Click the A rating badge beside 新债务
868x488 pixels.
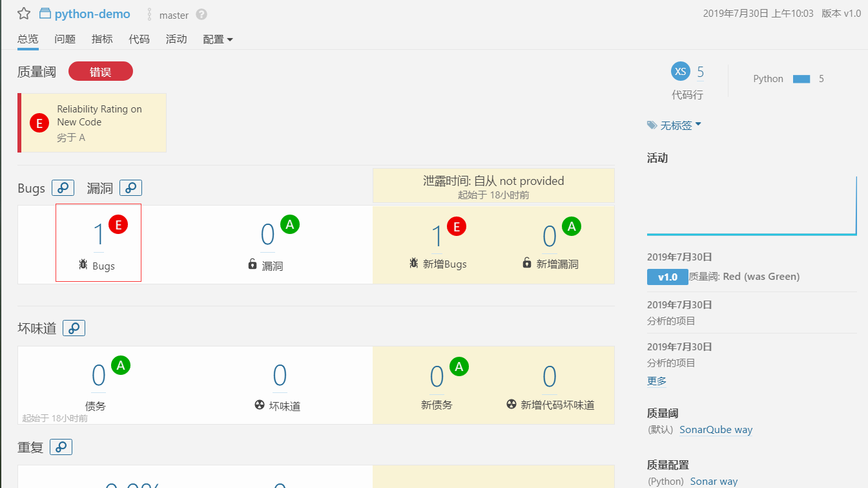point(459,366)
